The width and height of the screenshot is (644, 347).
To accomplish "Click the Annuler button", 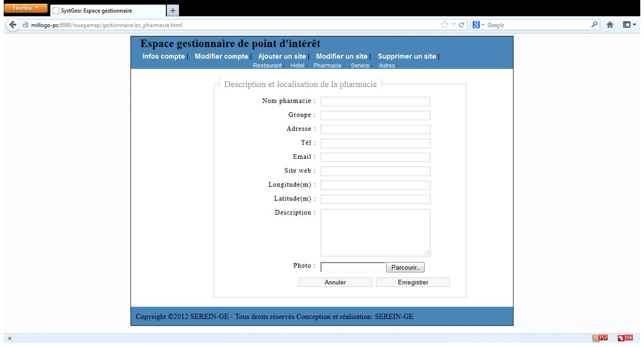I will pos(335,282).
